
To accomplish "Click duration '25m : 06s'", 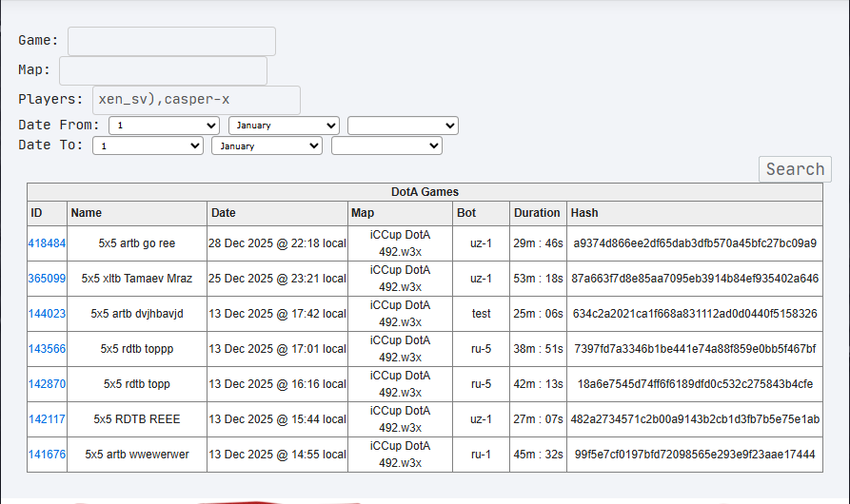I will coord(539,314).
